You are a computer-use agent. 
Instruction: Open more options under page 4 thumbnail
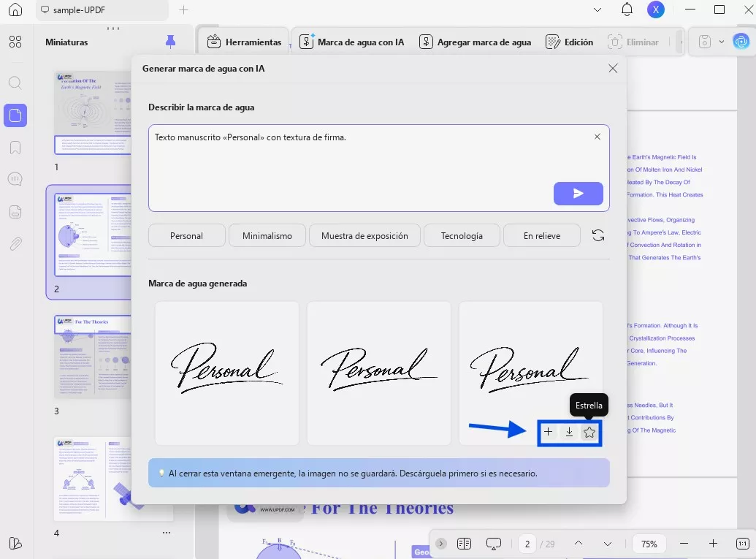[167, 533]
